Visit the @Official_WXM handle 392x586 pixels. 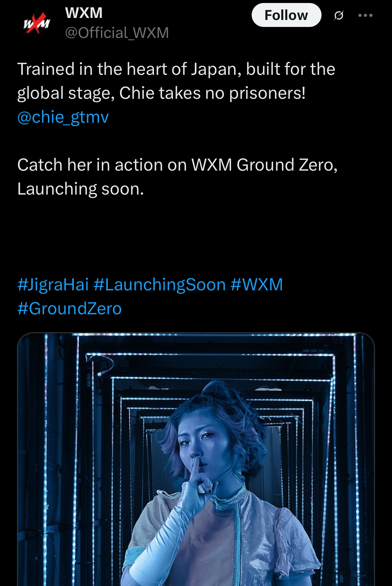117,33
